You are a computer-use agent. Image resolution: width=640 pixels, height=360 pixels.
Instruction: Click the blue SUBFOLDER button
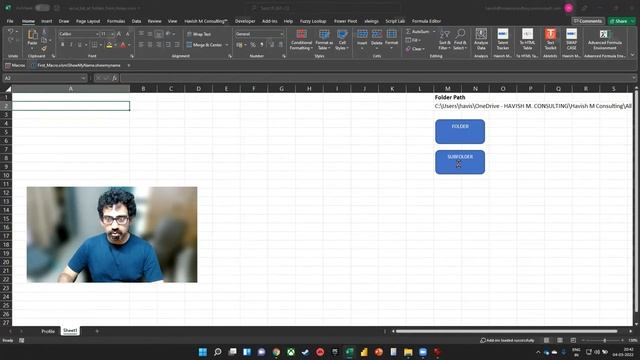pos(460,162)
